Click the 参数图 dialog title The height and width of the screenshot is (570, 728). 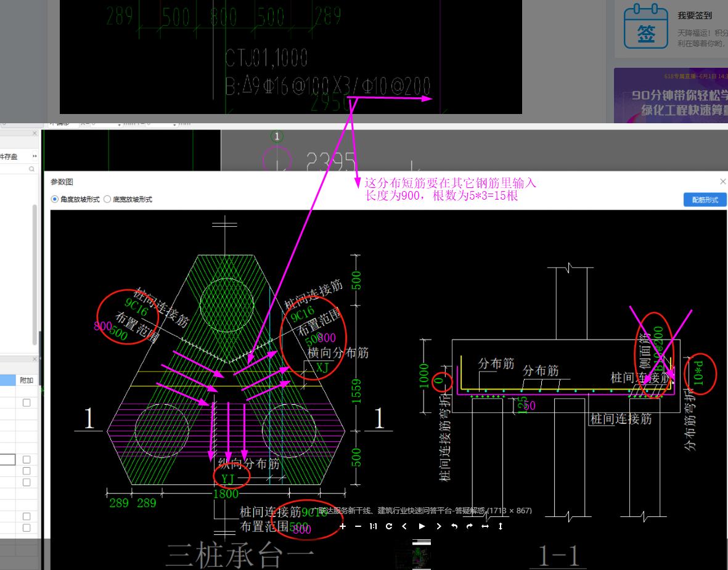[x=62, y=182]
